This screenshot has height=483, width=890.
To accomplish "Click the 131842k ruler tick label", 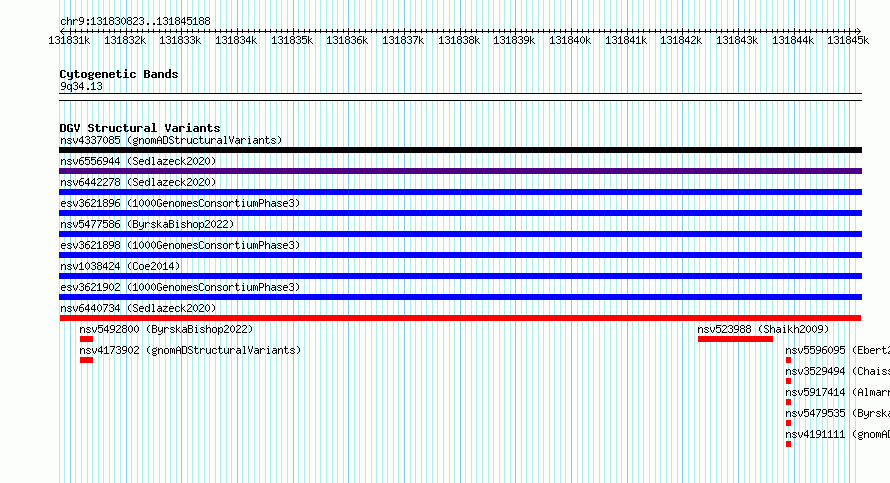I will tap(681, 40).
